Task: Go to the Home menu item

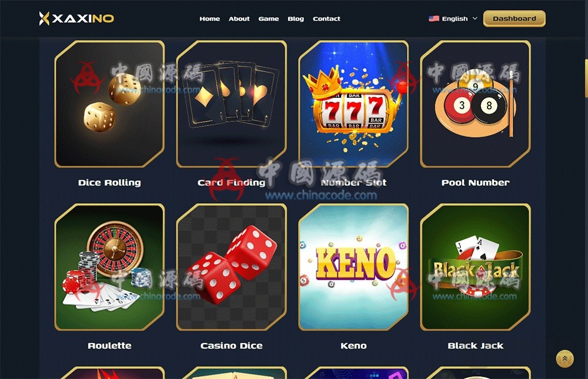Action: (x=210, y=19)
